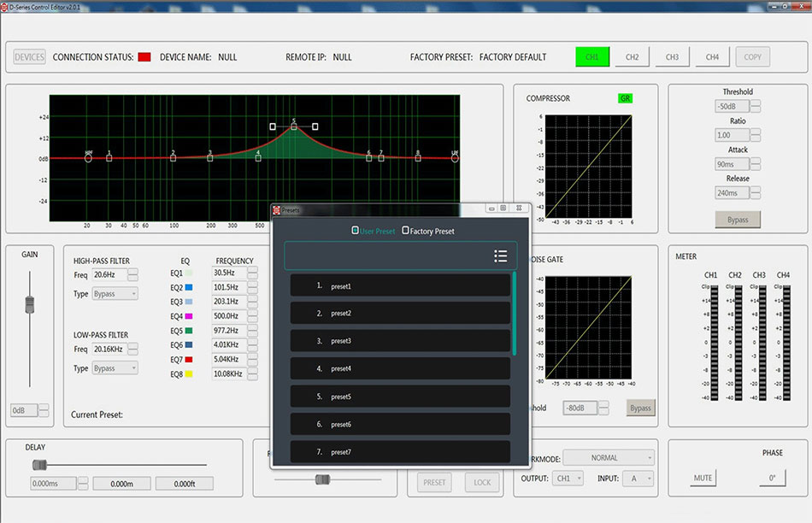Click the EQ5 node on the curve
Screen dimensions: 812x523
point(293,126)
